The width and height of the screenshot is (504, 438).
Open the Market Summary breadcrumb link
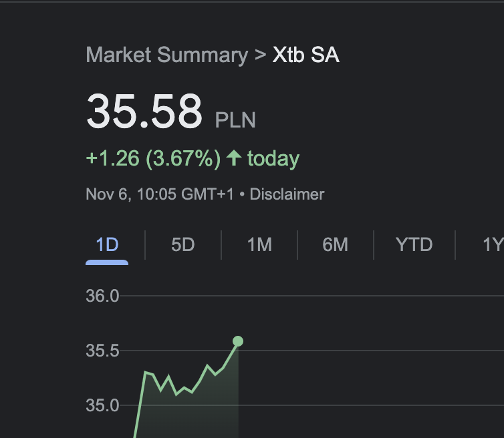166,55
